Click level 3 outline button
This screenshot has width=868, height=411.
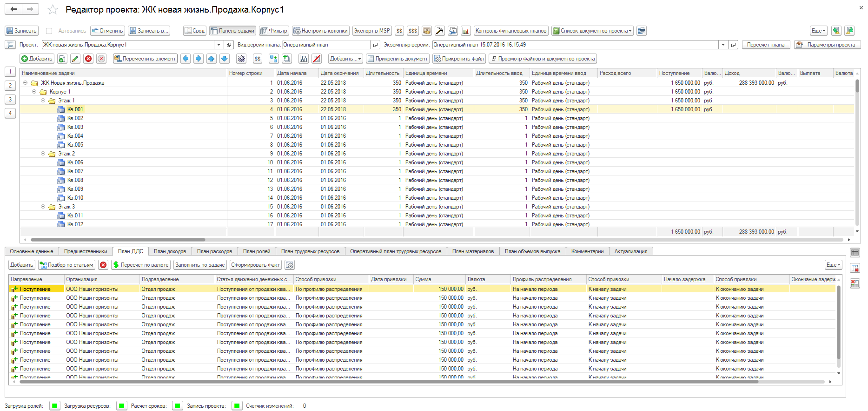point(10,100)
